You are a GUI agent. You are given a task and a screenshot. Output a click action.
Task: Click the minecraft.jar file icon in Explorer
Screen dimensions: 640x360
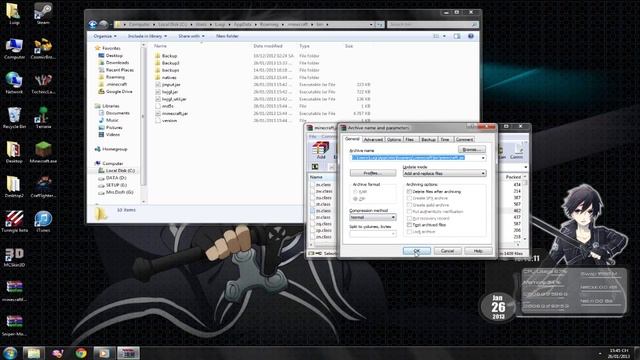coord(158,113)
